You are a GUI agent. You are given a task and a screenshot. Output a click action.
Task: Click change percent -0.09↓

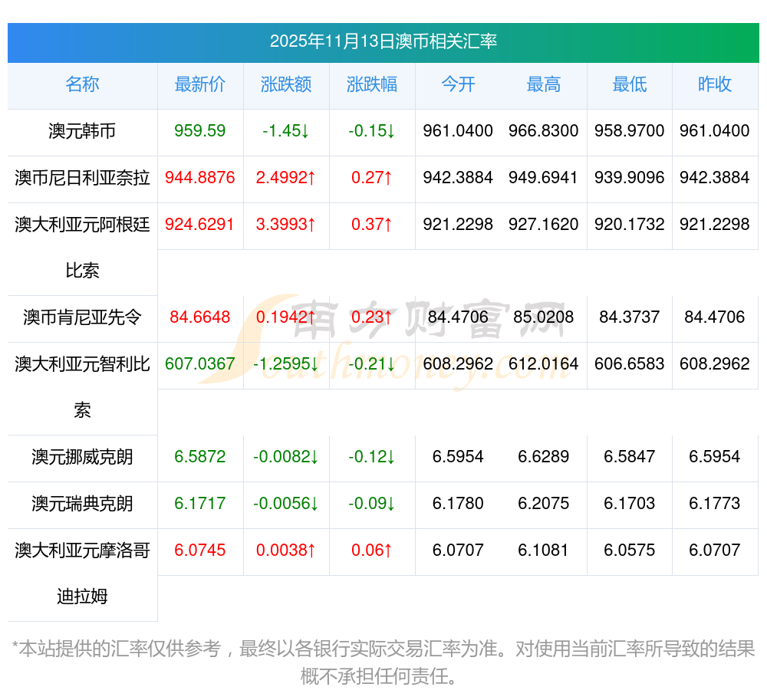[x=372, y=504]
